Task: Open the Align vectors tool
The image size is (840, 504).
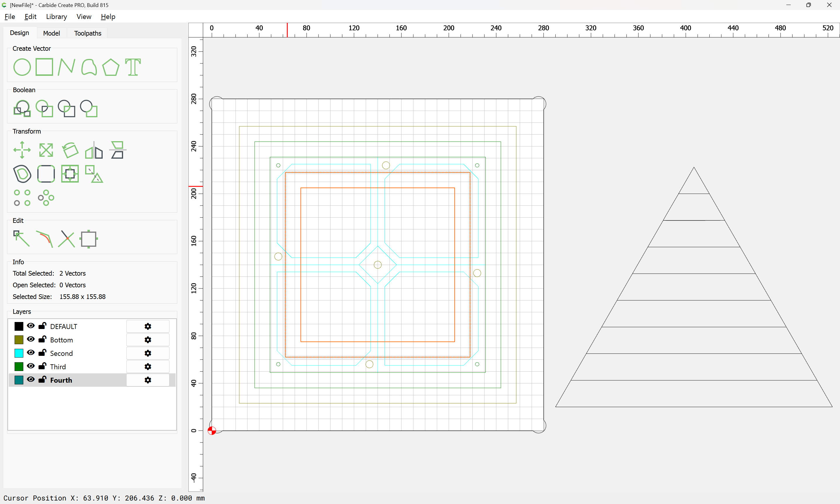Action: 118,150
